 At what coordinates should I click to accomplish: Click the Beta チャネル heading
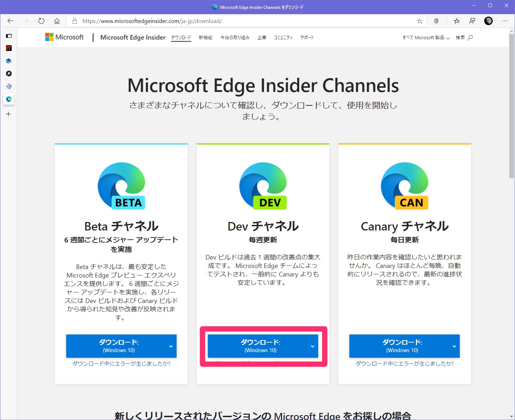tap(121, 226)
